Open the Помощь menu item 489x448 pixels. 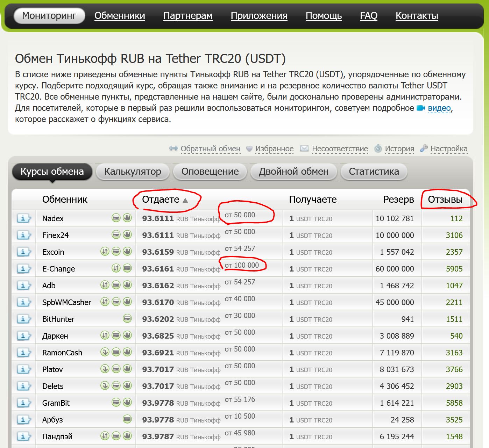pos(324,16)
